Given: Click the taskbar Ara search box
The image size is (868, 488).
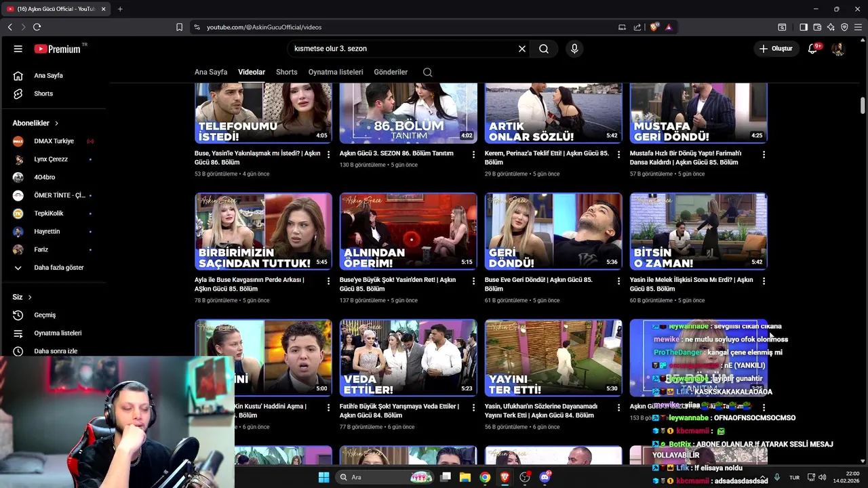Looking at the screenshot, I should (385, 477).
